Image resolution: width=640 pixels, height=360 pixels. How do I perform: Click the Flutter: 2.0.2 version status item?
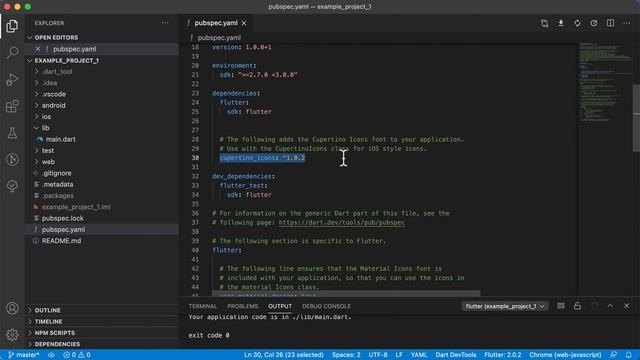[x=502, y=355]
